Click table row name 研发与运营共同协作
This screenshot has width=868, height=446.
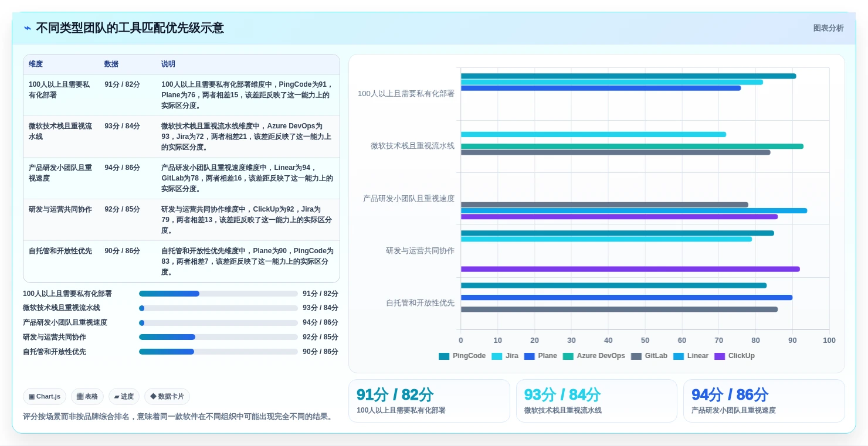point(60,209)
